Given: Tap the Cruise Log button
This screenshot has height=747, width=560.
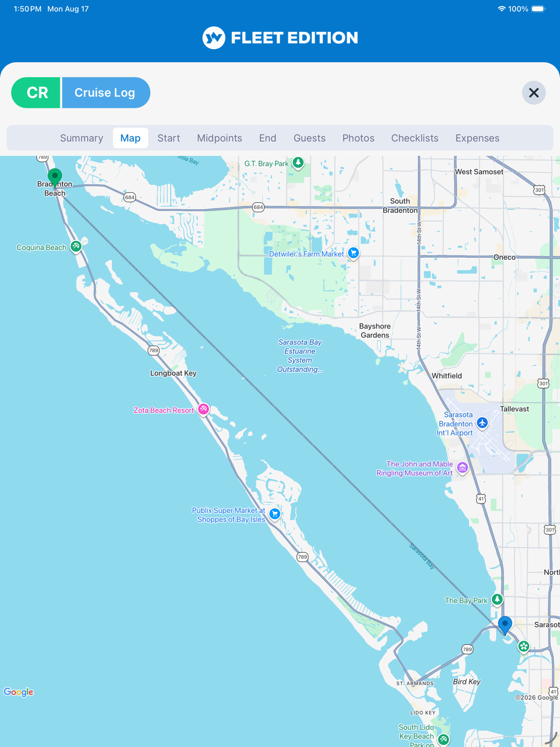Looking at the screenshot, I should pyautogui.click(x=106, y=92).
